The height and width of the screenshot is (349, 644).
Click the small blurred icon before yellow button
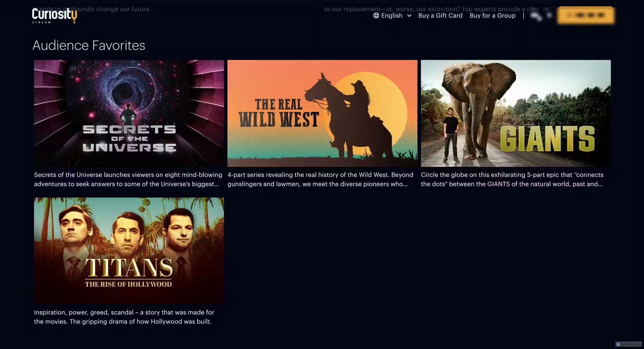(549, 15)
